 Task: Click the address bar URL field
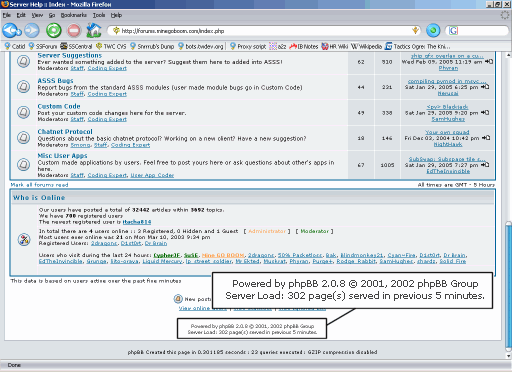(263, 31)
